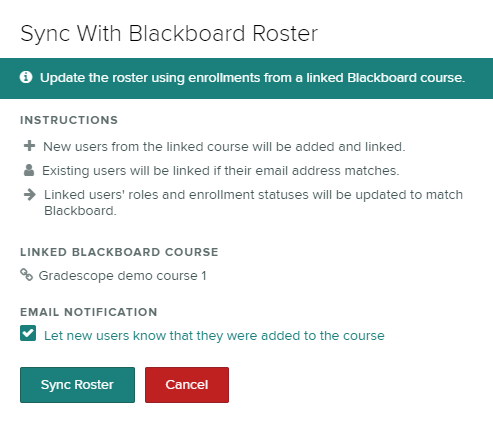Cancel the Blackboard roster sync
Viewport: 493px width, 423px height.
tap(187, 385)
